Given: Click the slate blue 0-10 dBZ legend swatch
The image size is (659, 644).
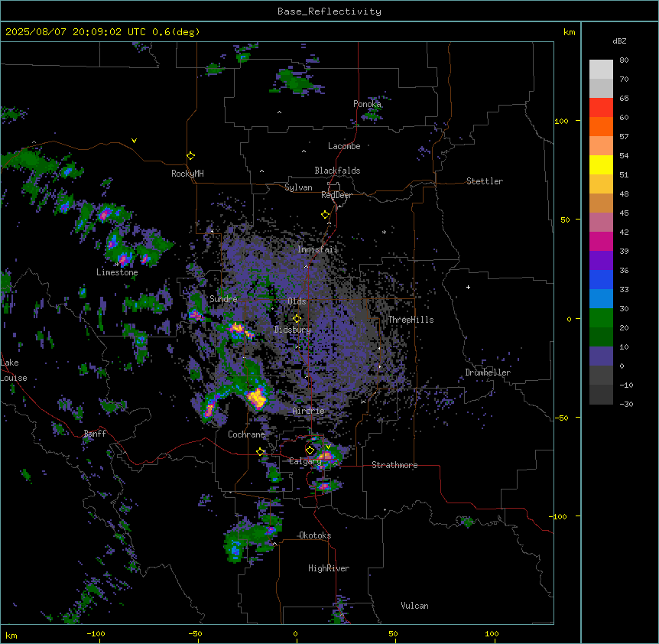Looking at the screenshot, I should coord(601,356).
